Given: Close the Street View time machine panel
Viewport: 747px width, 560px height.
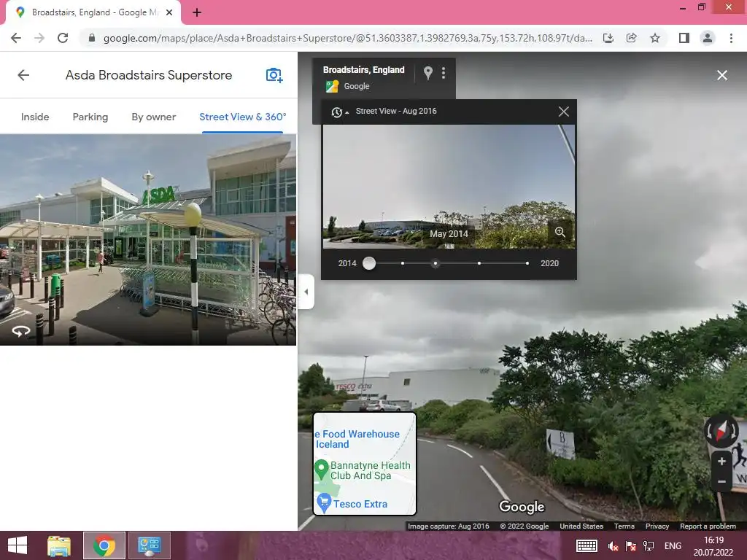Looking at the screenshot, I should [x=564, y=112].
